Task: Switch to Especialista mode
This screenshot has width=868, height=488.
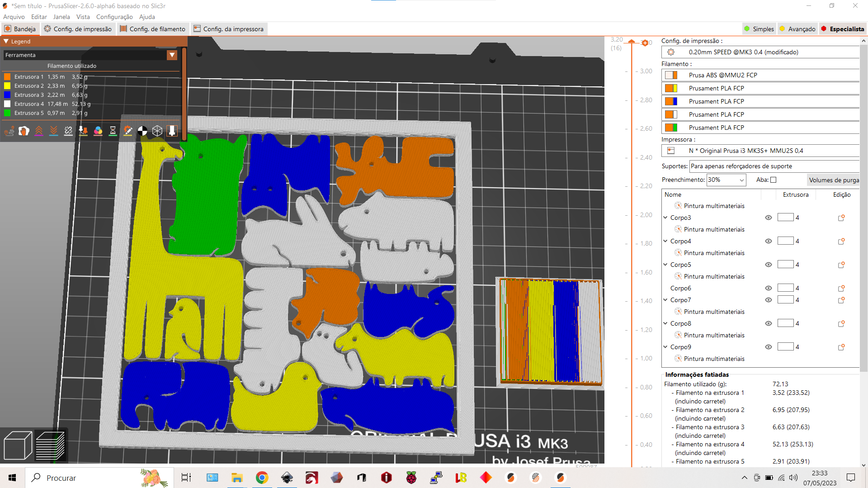Action: point(843,29)
